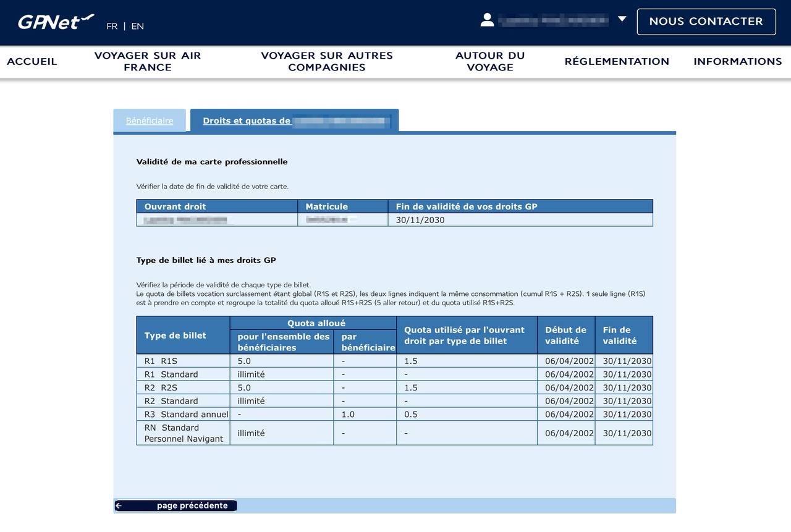Click the Début de validité header

(x=566, y=336)
